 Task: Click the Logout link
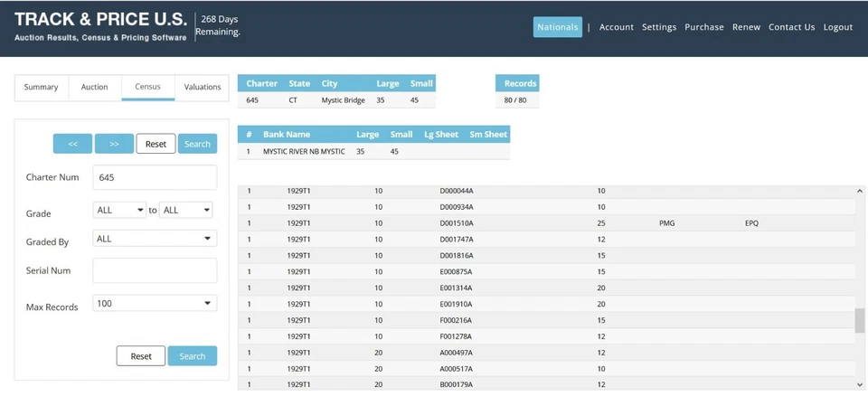(837, 27)
